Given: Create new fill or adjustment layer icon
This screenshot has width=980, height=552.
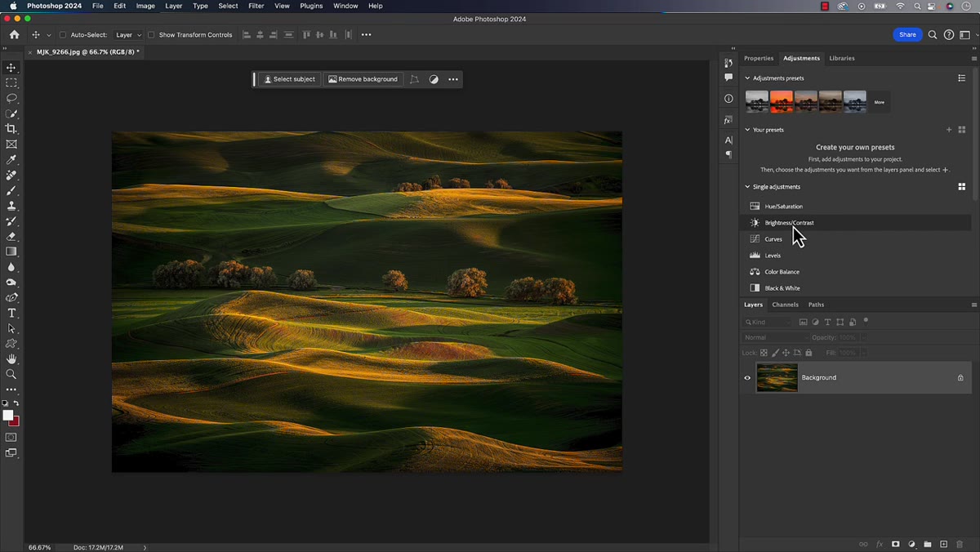Looking at the screenshot, I should coord(911,544).
